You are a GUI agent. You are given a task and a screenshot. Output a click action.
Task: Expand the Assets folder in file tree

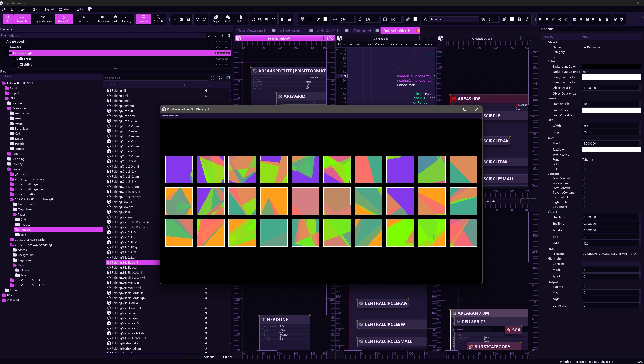pyautogui.click(x=14, y=88)
